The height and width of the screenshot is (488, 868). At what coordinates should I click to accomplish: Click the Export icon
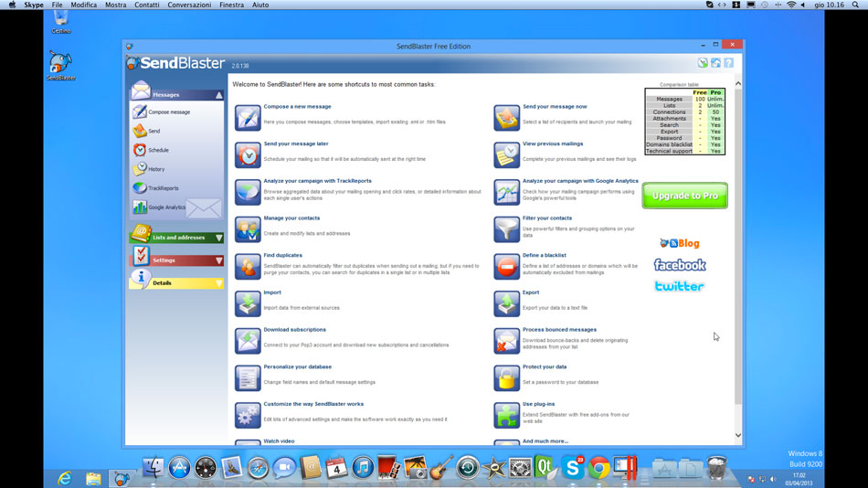(506, 303)
